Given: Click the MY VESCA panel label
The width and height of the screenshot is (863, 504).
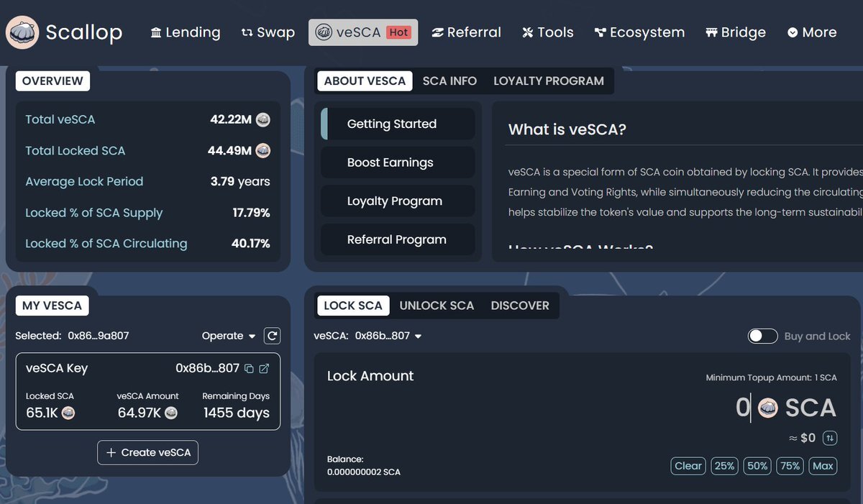Looking at the screenshot, I should (x=52, y=306).
